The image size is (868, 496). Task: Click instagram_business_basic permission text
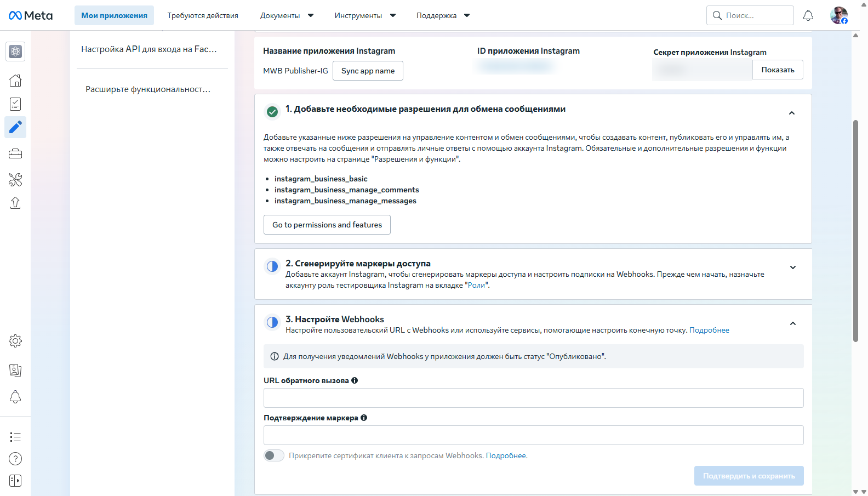pyautogui.click(x=321, y=179)
